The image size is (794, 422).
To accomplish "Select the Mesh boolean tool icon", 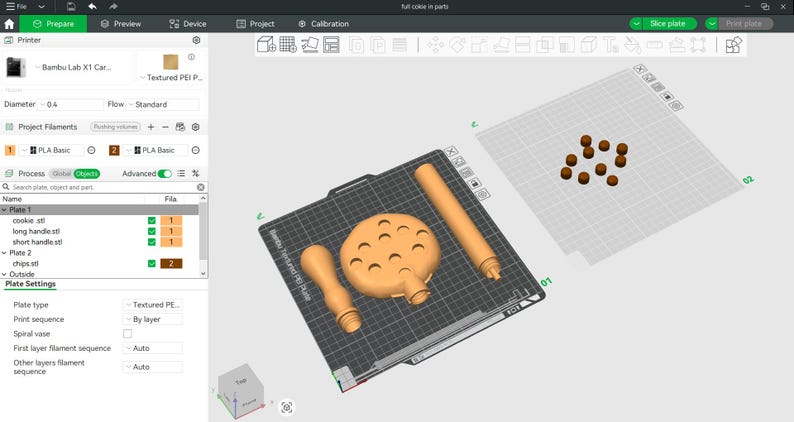I will click(x=545, y=45).
